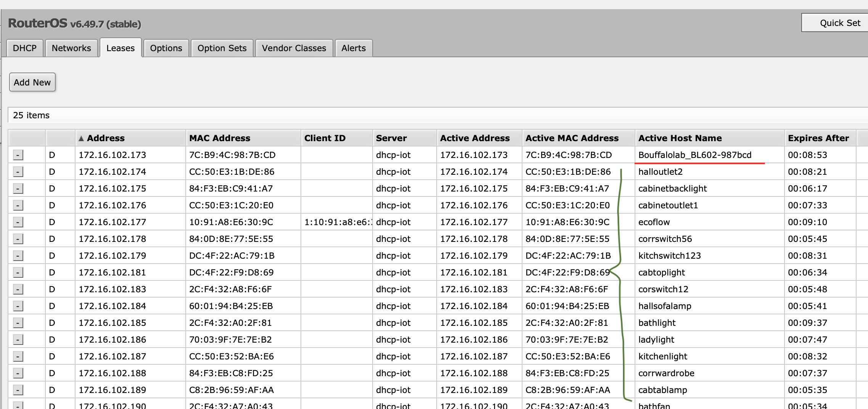Click the Active Host Name column header
Viewport: 868px width, 409px height.
[680, 138]
